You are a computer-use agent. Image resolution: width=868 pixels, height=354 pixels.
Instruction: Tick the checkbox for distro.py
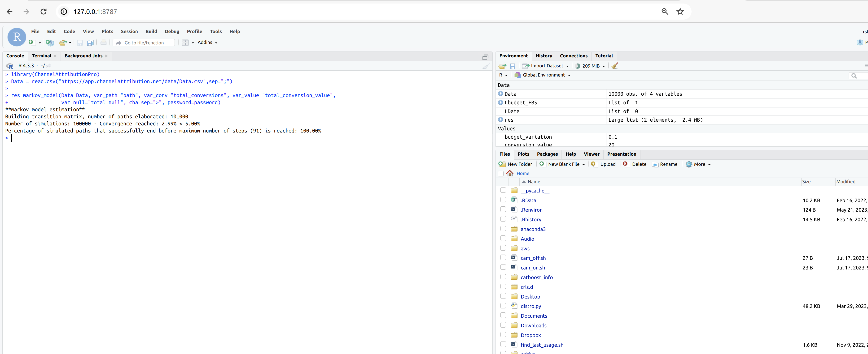[503, 306]
